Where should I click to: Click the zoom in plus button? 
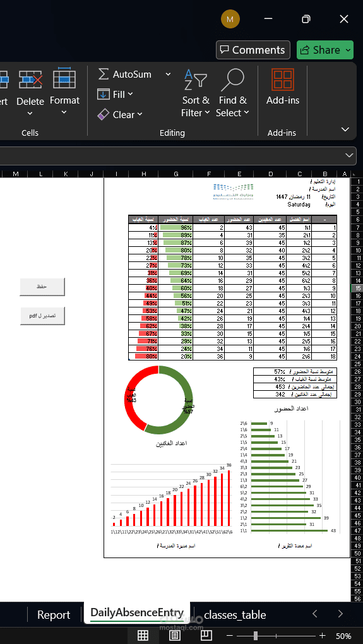(x=323, y=636)
